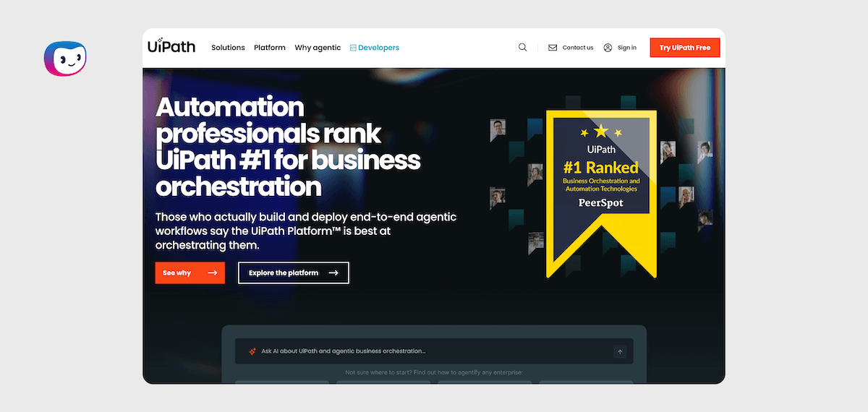Click the AI sparkle icon in ask box

tap(252, 351)
